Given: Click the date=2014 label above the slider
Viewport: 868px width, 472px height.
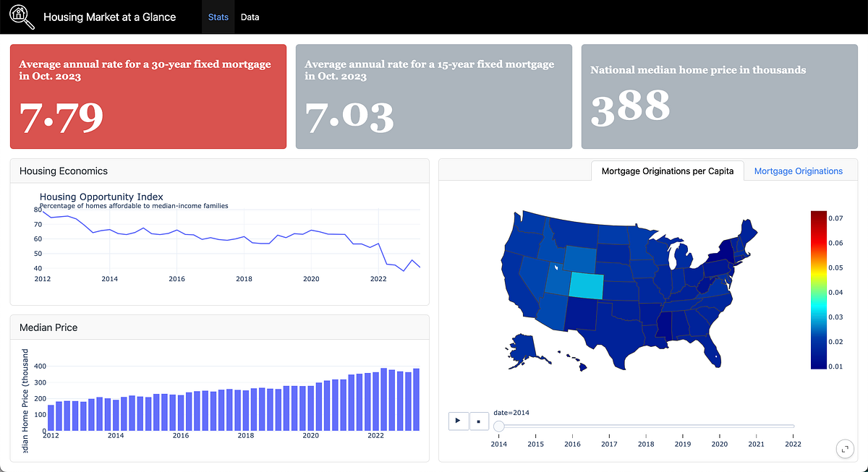Looking at the screenshot, I should pos(511,413).
